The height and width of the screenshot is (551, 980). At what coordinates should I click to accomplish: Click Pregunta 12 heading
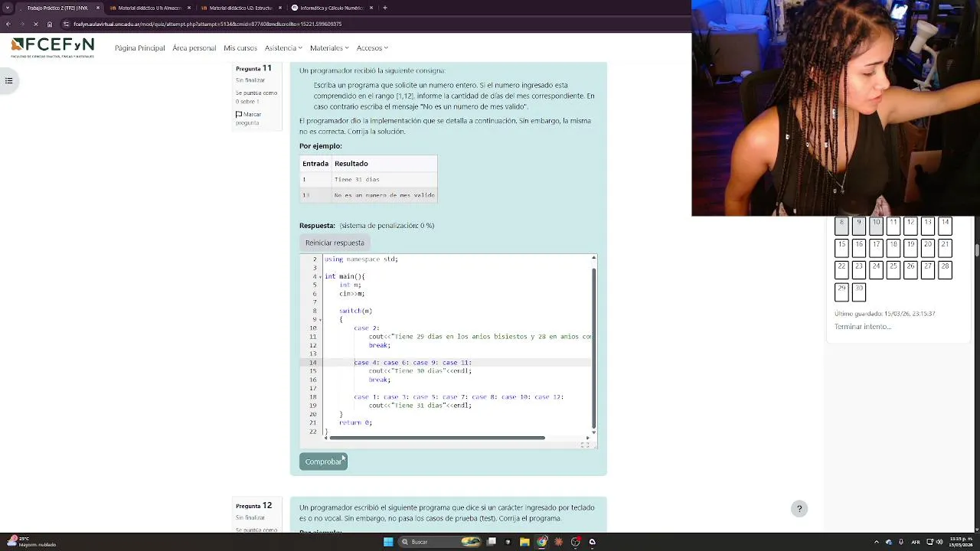pyautogui.click(x=253, y=506)
